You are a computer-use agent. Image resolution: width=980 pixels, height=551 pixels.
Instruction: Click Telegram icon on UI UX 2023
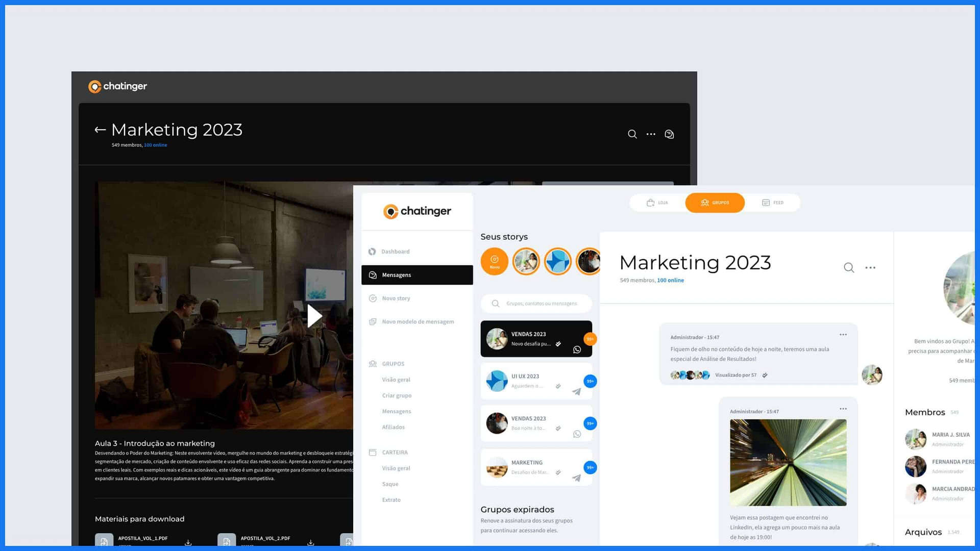pyautogui.click(x=577, y=392)
